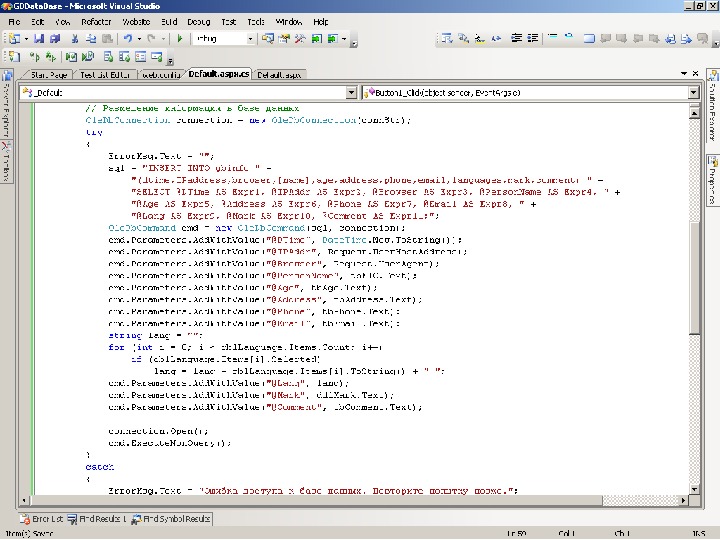Click the Cut scissors icon
The height and width of the screenshot is (540, 720).
click(x=76, y=39)
